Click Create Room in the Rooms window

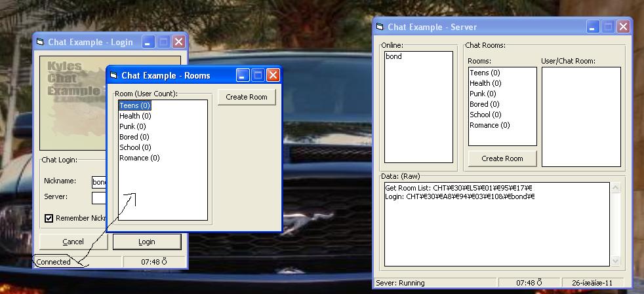tap(247, 97)
